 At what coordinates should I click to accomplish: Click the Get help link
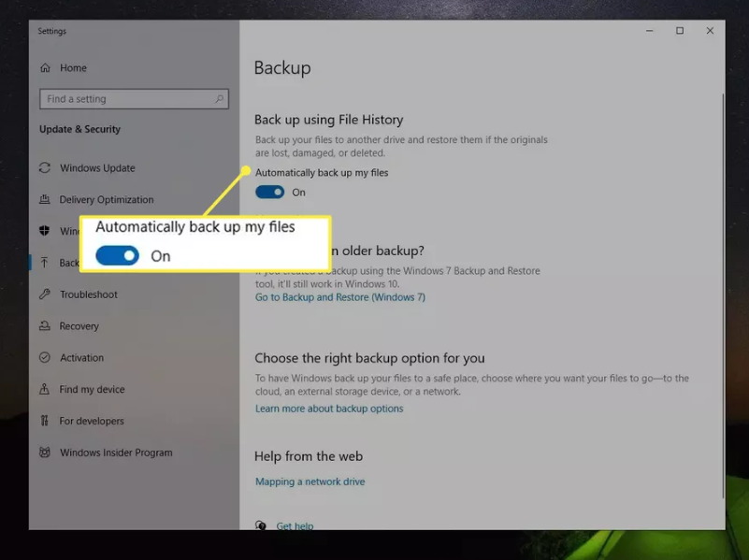295,526
